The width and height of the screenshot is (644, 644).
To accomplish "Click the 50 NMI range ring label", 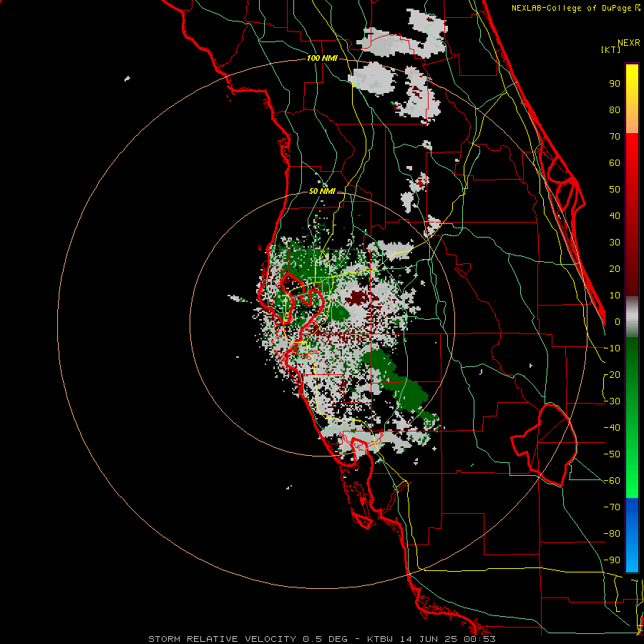I will 322,191.
